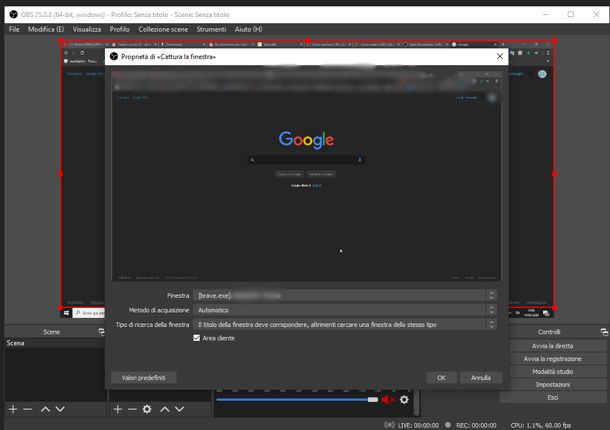The width and height of the screenshot is (610, 430).
Task: Click the OBS logo in the properties dialog title
Action: click(x=114, y=57)
